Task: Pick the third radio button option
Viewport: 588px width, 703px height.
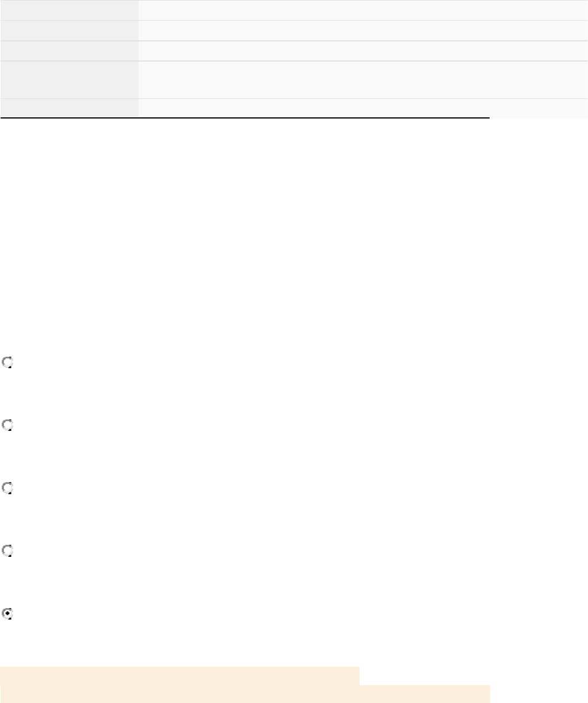Action: pyautogui.click(x=8, y=488)
